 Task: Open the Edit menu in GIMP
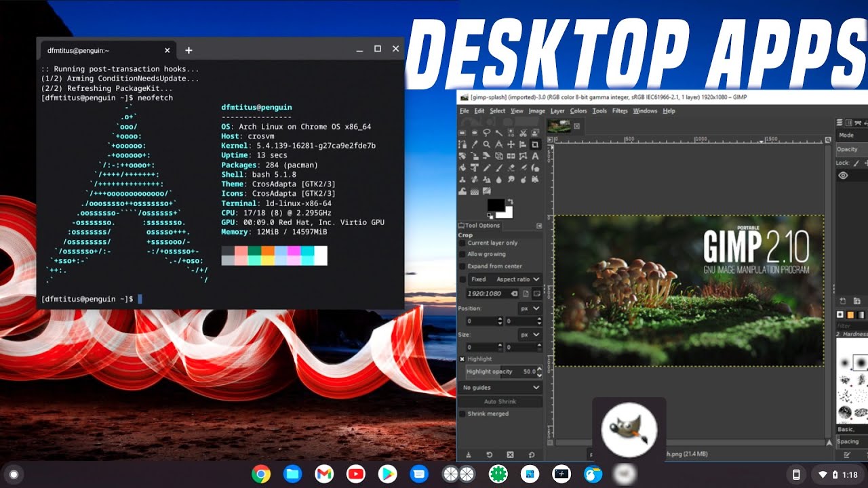[x=479, y=111]
